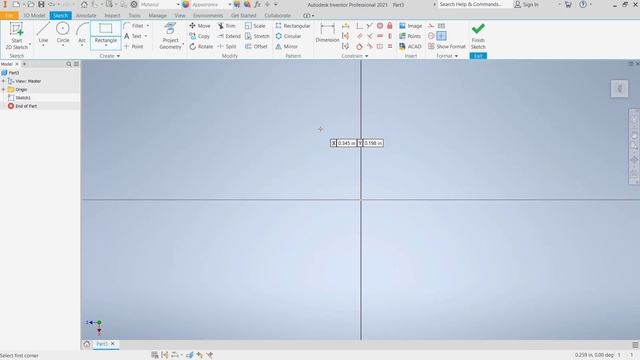Switch to the 3D Model tab
This screenshot has height=360, width=640.
coord(34,16)
